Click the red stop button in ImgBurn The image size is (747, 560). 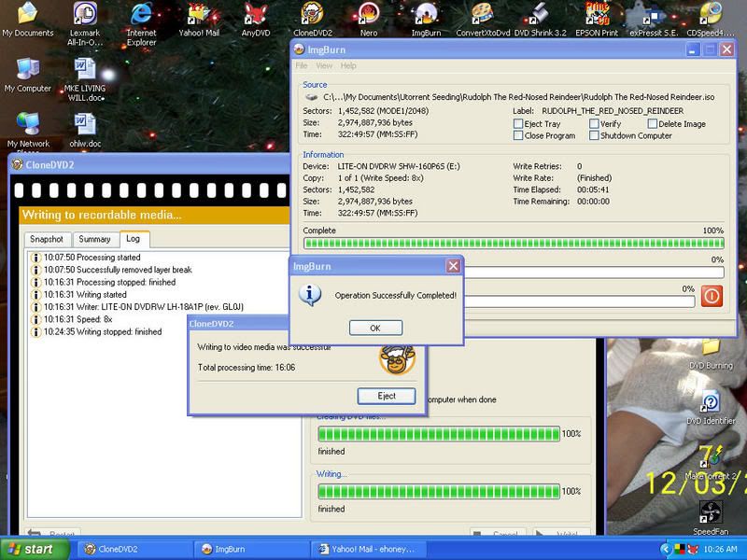point(712,296)
